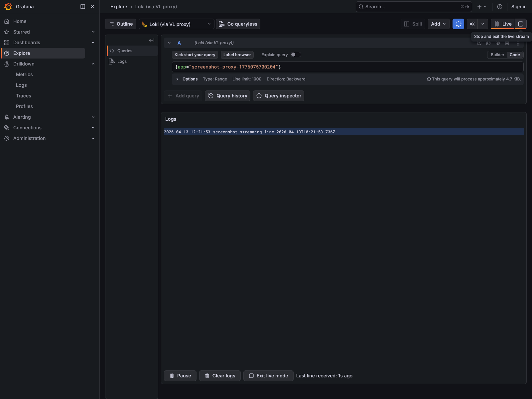532x399 pixels.
Task: Expand the Dashboards section chevron
Action: [x=93, y=43]
